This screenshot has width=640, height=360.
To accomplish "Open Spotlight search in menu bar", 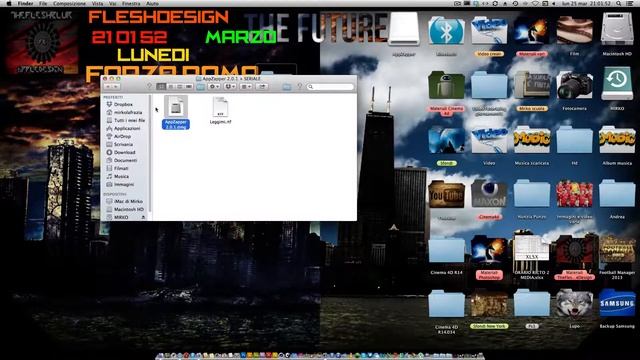I will pos(619,3).
